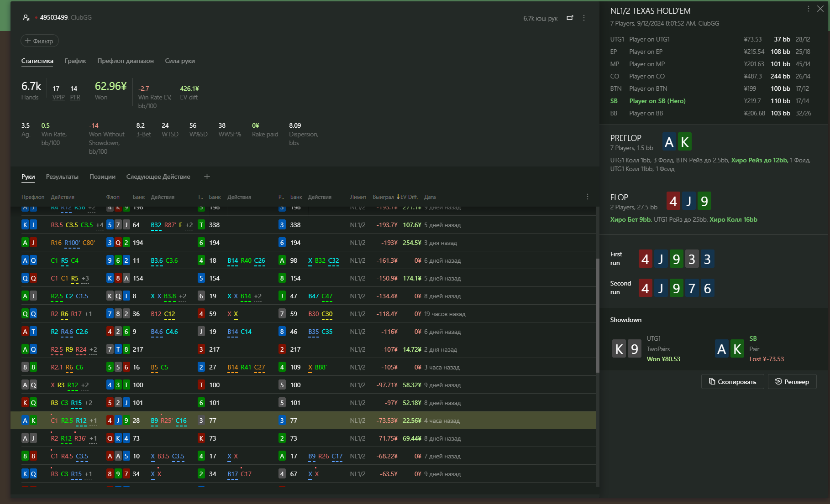Viewport: 830px width, 504px height.
Task: Click Player on BTN in player list
Action: coord(648,88)
